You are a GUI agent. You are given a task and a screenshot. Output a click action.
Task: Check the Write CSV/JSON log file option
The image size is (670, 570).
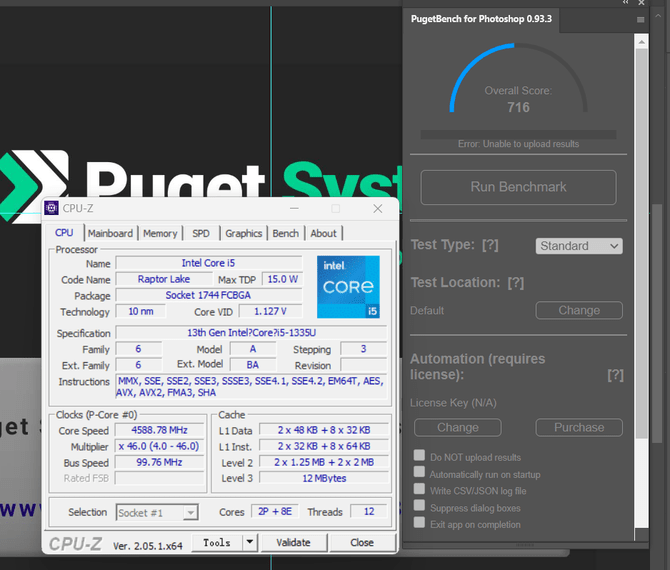tap(419, 490)
